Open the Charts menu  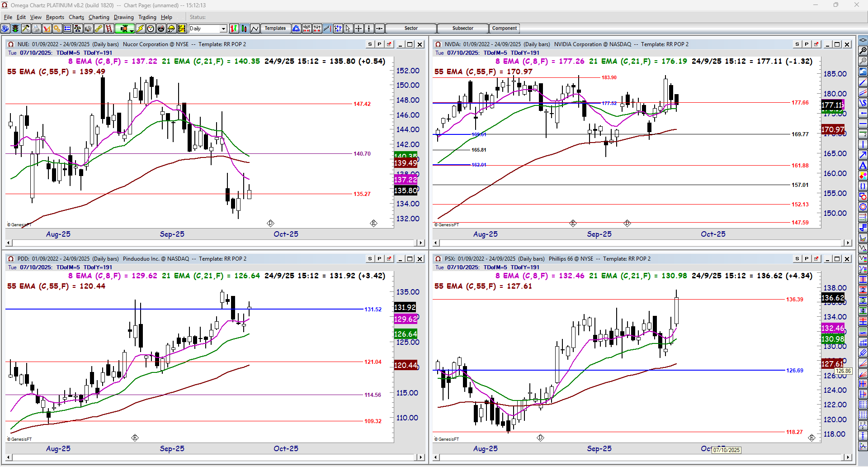[76, 17]
